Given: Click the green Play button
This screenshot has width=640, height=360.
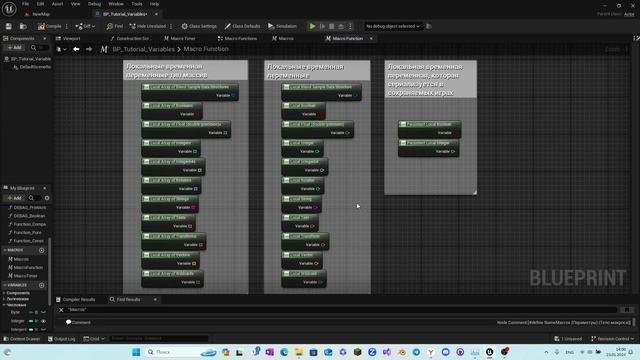Looking at the screenshot, I should [x=313, y=26].
